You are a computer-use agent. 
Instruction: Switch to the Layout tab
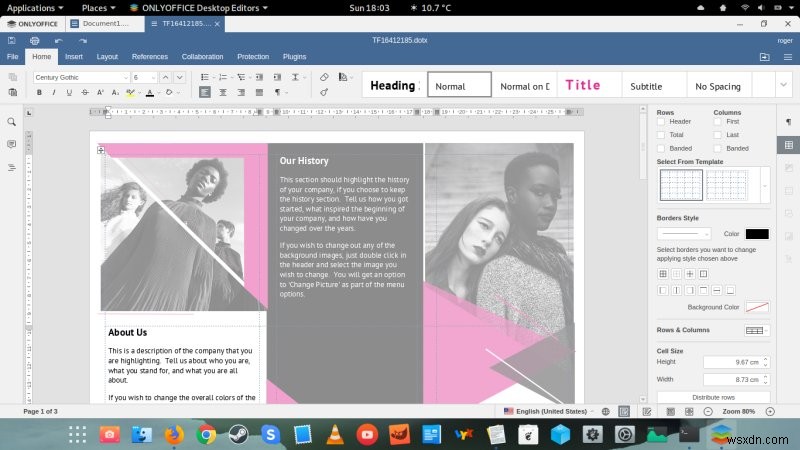107,57
